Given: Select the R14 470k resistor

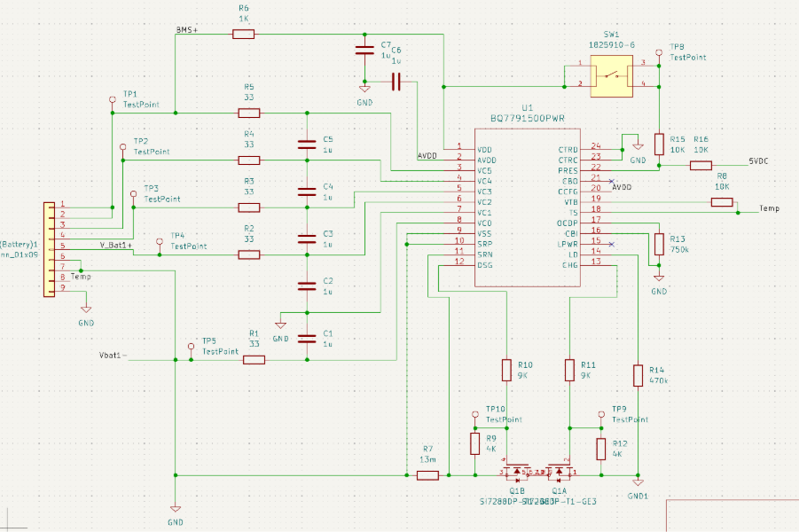Looking at the screenshot, I should (637, 376).
